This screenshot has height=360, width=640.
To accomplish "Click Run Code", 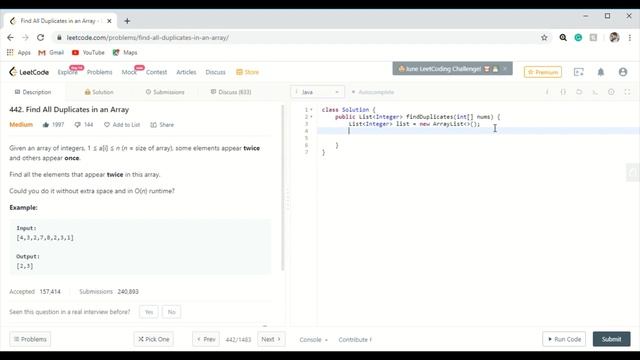I will [564, 339].
